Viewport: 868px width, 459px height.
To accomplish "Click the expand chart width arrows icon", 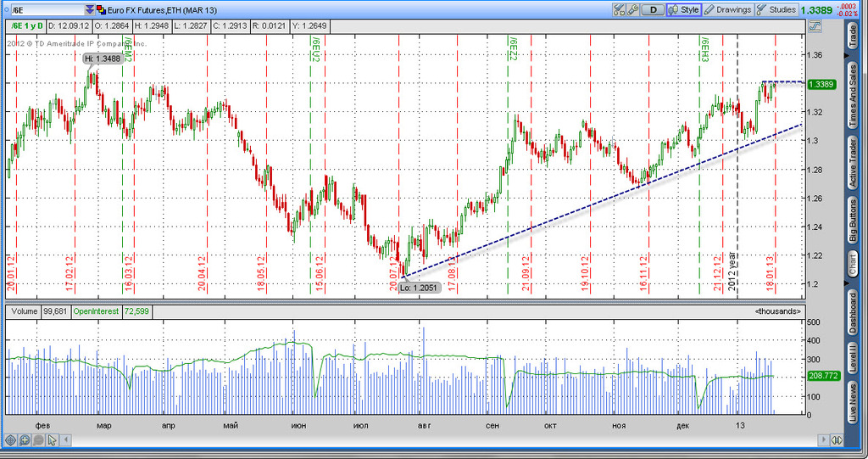I will coord(837,440).
